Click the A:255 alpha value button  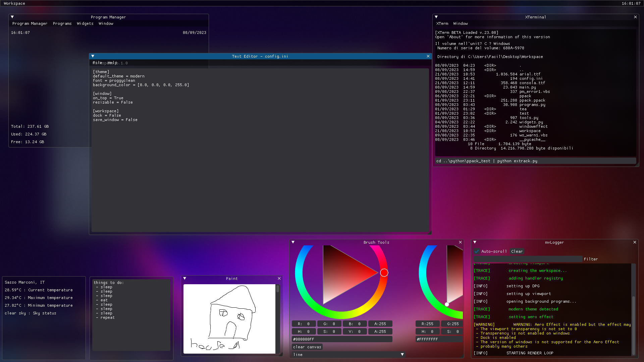click(380, 323)
